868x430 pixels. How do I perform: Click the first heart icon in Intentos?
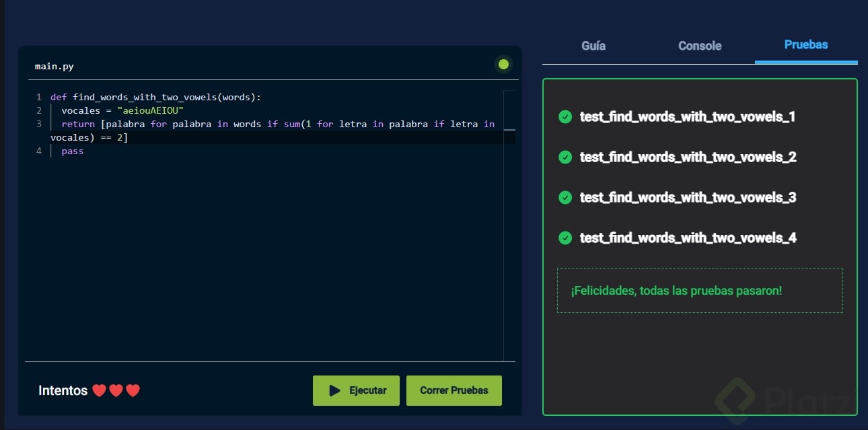point(99,390)
